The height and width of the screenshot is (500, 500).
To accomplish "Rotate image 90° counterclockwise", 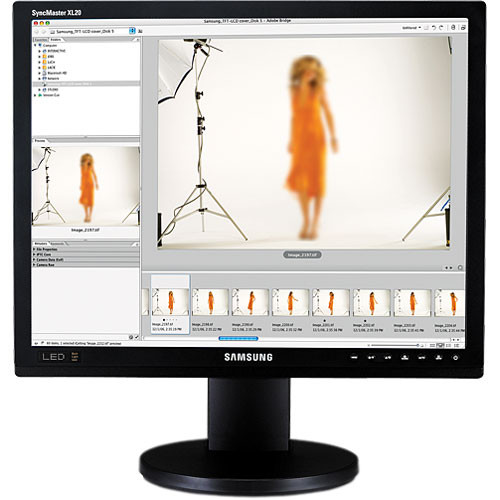I will click(434, 28).
